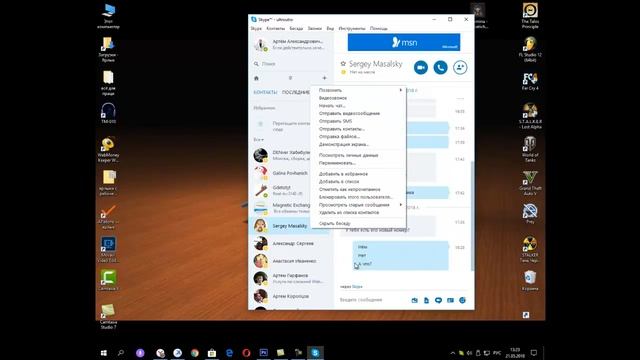Screen dimensions: 640x360
Task: Open the Skype menu in the menu bar
Action: coord(256,29)
